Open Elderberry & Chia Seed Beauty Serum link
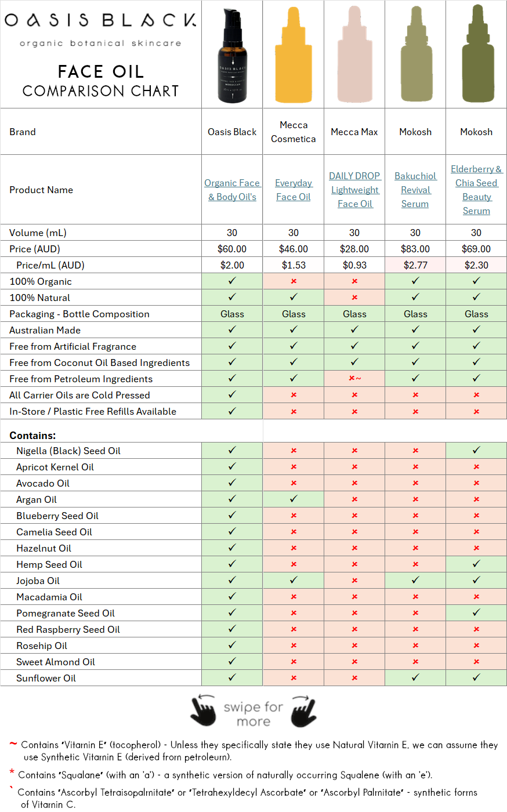The image size is (507, 812). [476, 190]
